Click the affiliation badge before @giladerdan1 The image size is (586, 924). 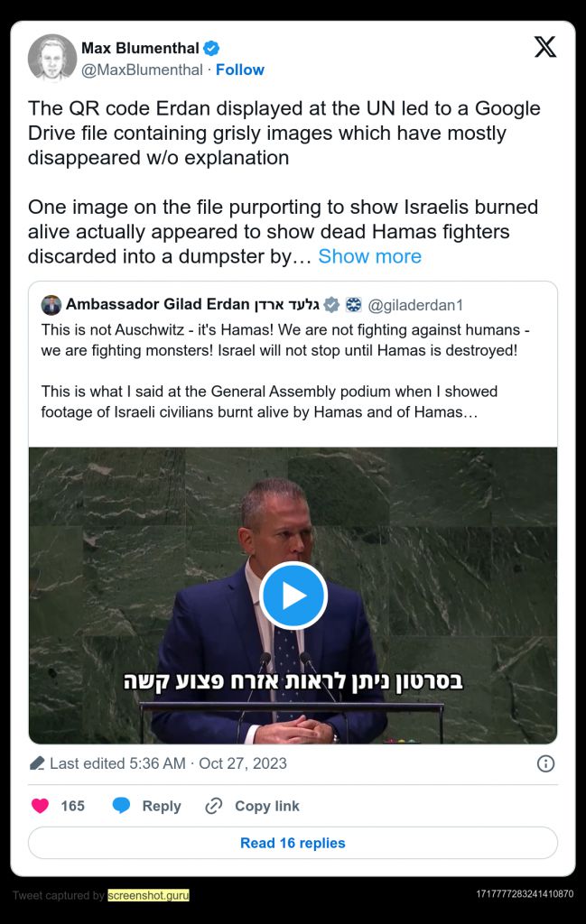click(x=354, y=305)
